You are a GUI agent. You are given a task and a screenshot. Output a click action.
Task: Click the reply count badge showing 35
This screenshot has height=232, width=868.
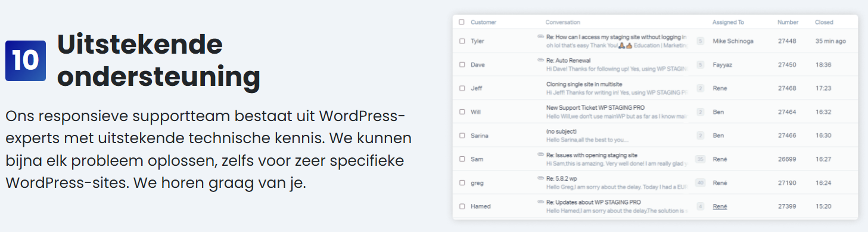(701, 159)
